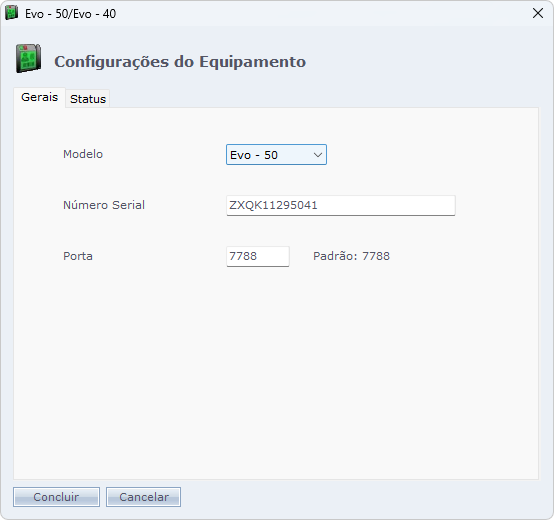The image size is (554, 520).
Task: Click the empty area of the Gerais panel
Action: [x=276, y=371]
